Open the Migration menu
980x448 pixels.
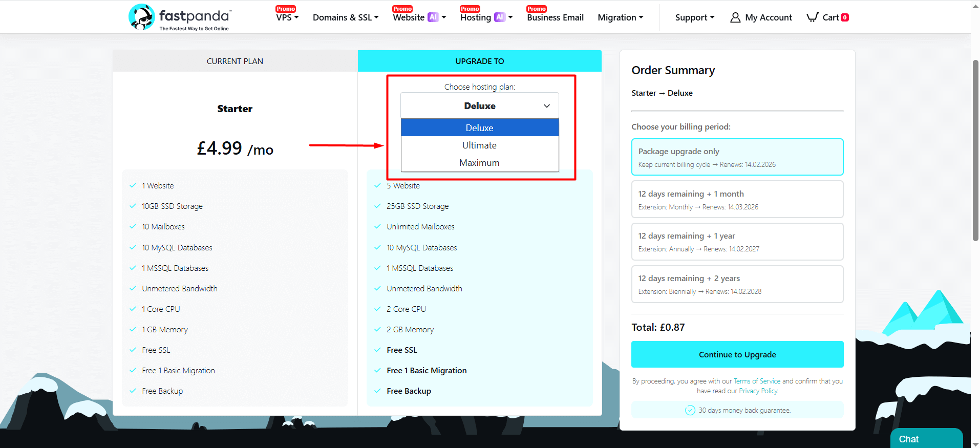click(620, 17)
